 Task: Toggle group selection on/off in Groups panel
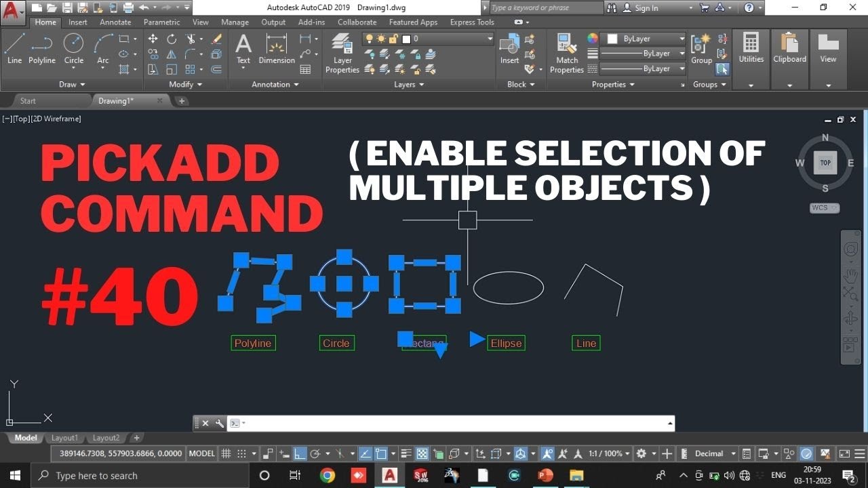tap(722, 68)
